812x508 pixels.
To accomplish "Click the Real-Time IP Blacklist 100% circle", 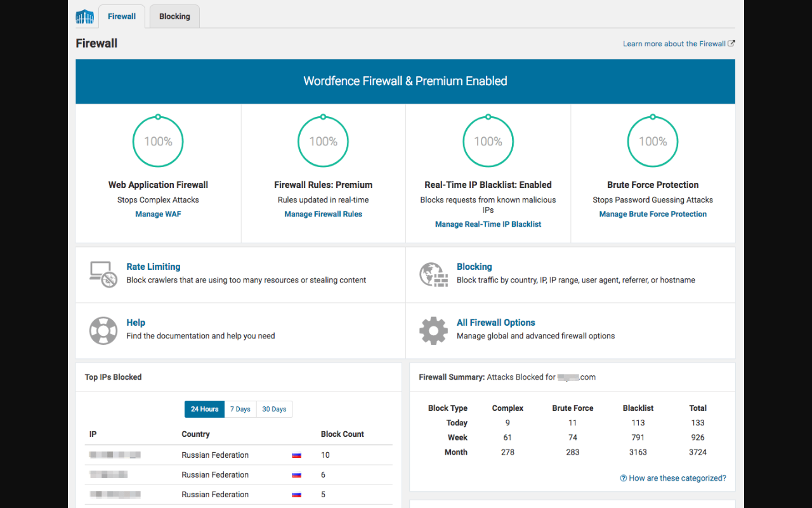I will click(x=488, y=142).
